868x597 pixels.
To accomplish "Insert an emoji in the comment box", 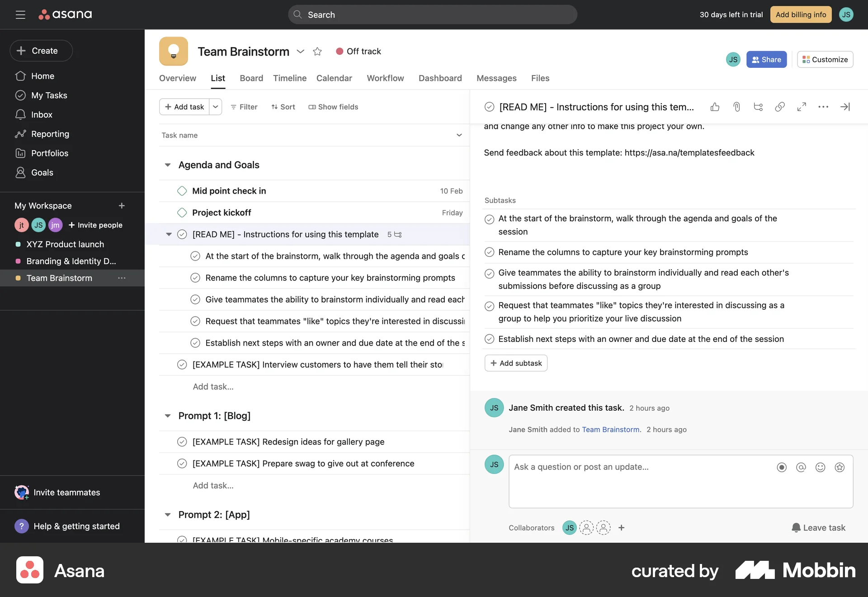I will pyautogui.click(x=820, y=467).
